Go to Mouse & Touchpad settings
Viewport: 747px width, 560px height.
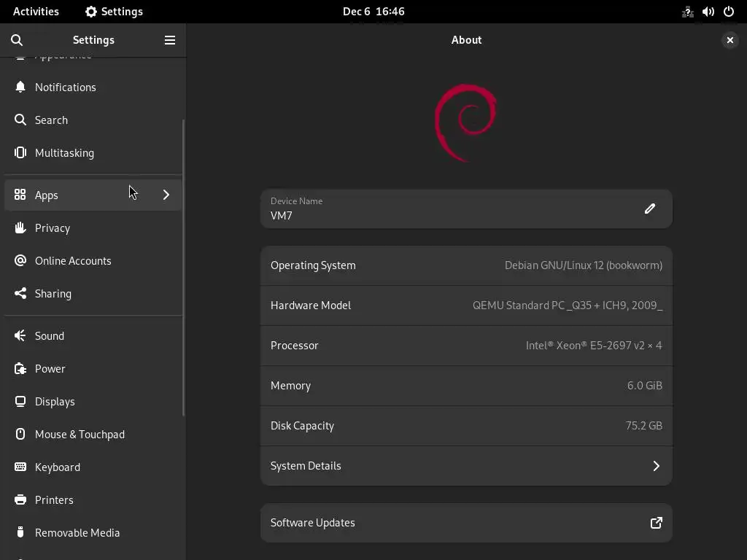tap(93, 435)
